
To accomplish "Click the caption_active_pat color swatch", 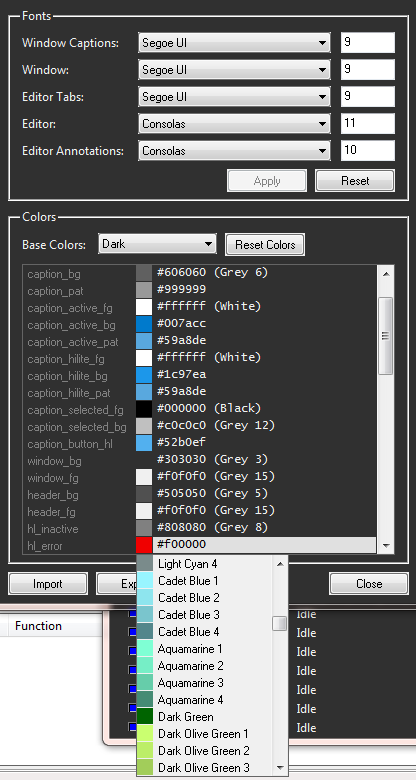I will [x=144, y=341].
